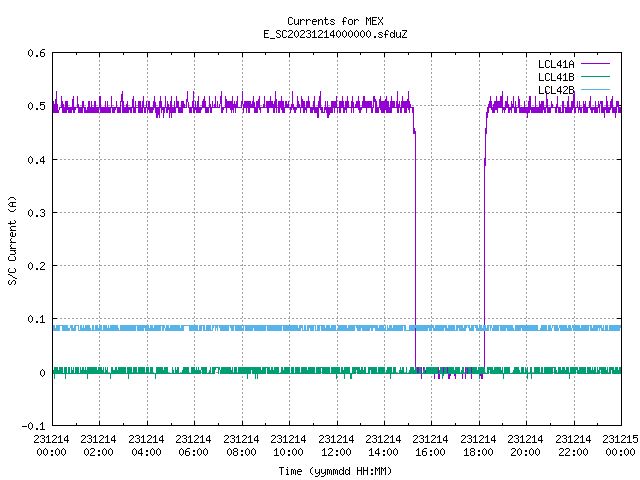The height and width of the screenshot is (480, 640).
Task: Click the x-axis tick 231214 20:00
Action: pyautogui.click(x=525, y=446)
